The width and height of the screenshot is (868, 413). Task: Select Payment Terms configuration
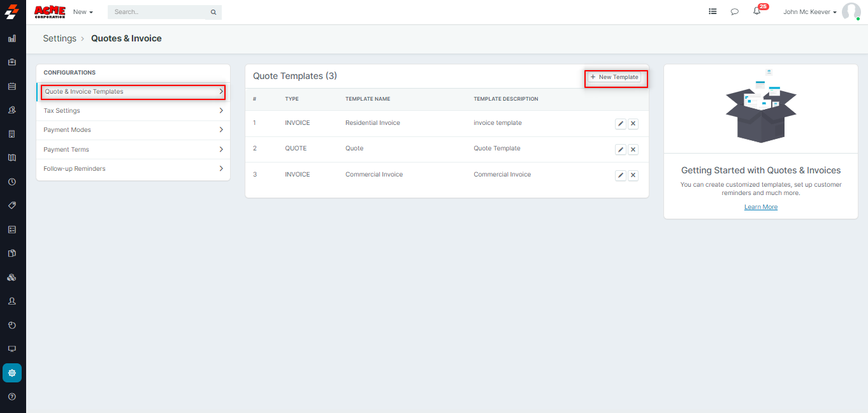pyautogui.click(x=133, y=150)
